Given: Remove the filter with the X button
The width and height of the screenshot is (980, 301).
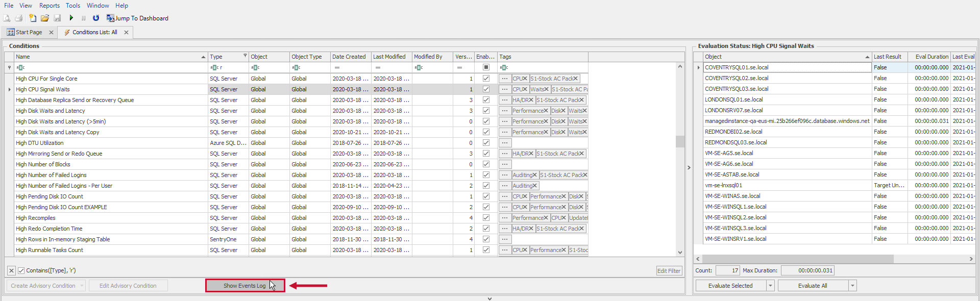Looking at the screenshot, I should (11, 270).
